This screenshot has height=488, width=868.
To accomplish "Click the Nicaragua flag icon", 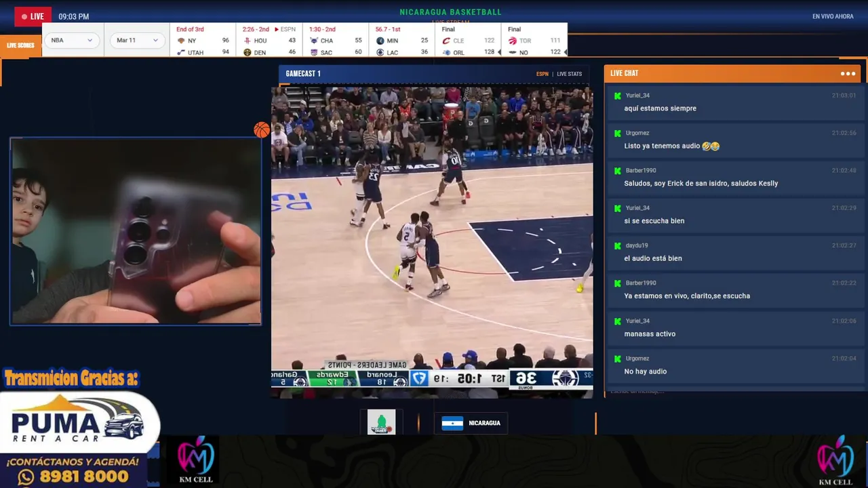I will click(x=452, y=423).
